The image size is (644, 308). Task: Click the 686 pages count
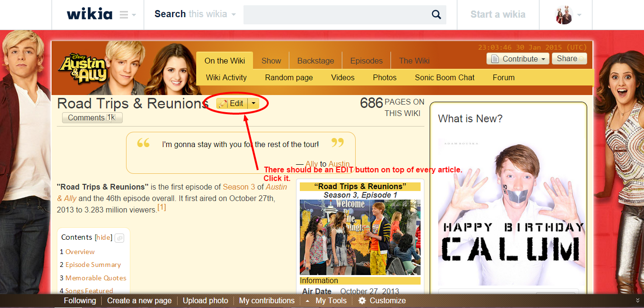[x=371, y=103]
